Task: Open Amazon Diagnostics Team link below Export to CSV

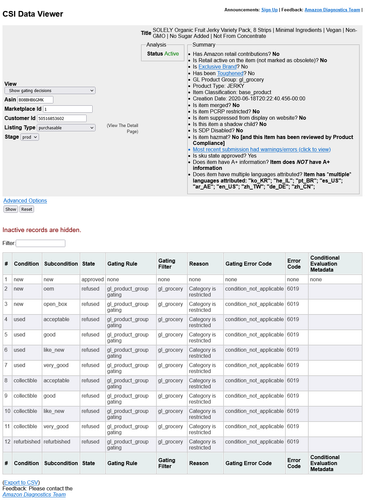Action: pyautogui.click(x=34, y=495)
